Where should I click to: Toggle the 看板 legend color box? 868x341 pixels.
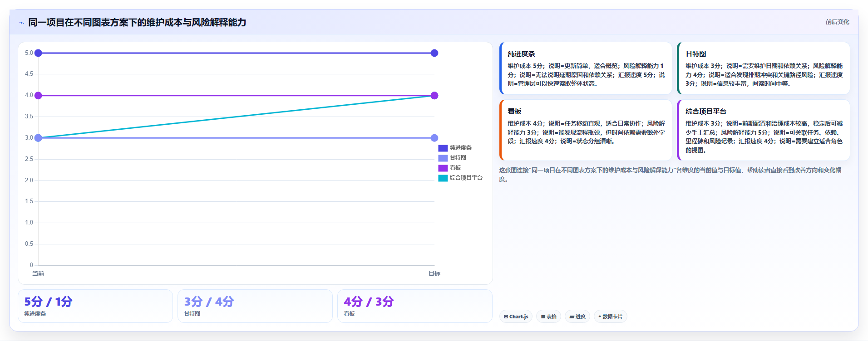click(443, 168)
